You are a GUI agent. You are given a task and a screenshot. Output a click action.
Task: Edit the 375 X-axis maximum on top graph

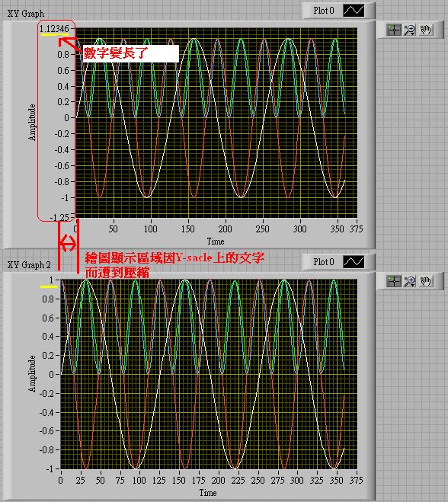(x=356, y=229)
